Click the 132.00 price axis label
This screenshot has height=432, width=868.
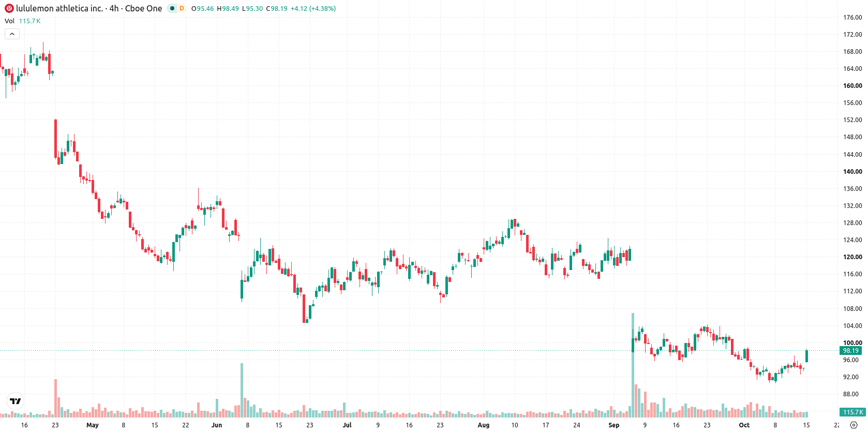tap(852, 206)
